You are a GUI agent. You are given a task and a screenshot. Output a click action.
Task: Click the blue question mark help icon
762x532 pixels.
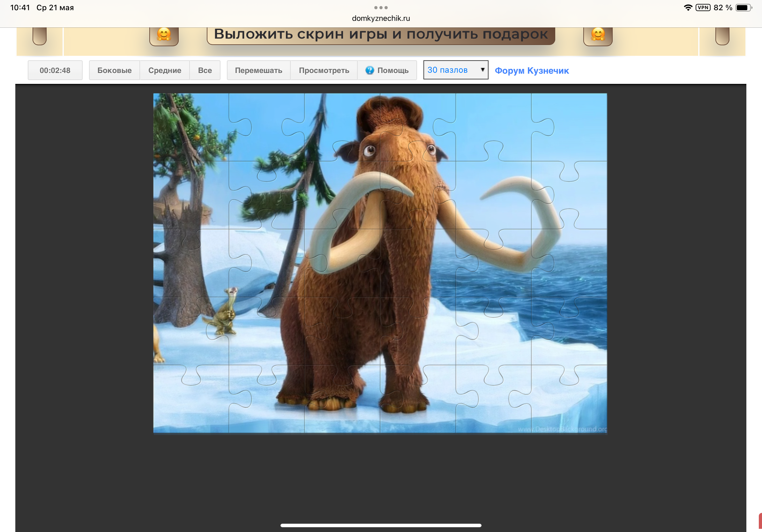(x=370, y=70)
